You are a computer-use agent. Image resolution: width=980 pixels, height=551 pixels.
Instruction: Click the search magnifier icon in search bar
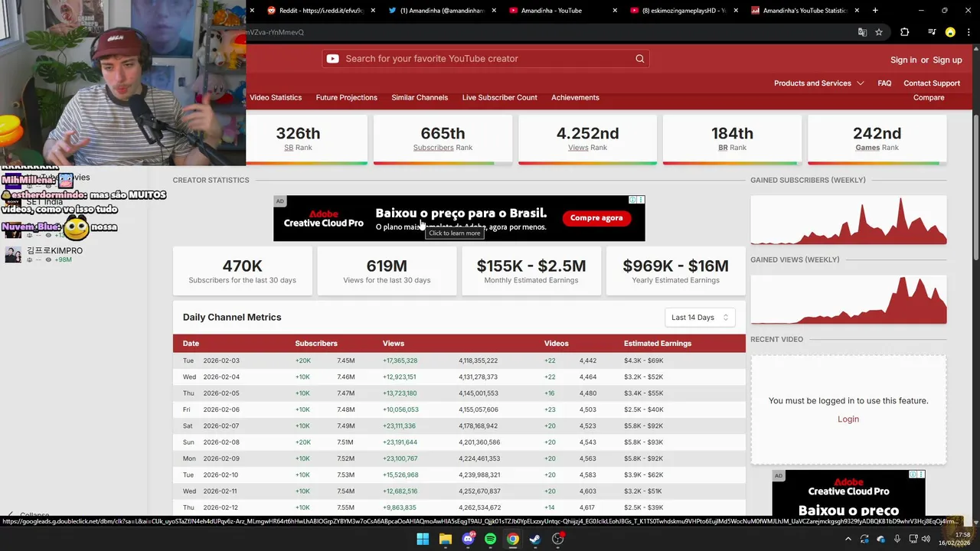click(640, 59)
